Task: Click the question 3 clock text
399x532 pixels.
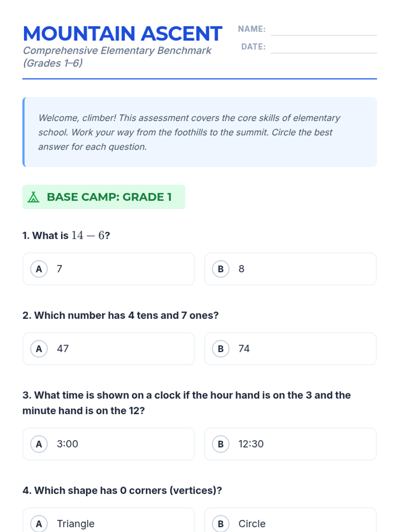Action: click(x=187, y=403)
